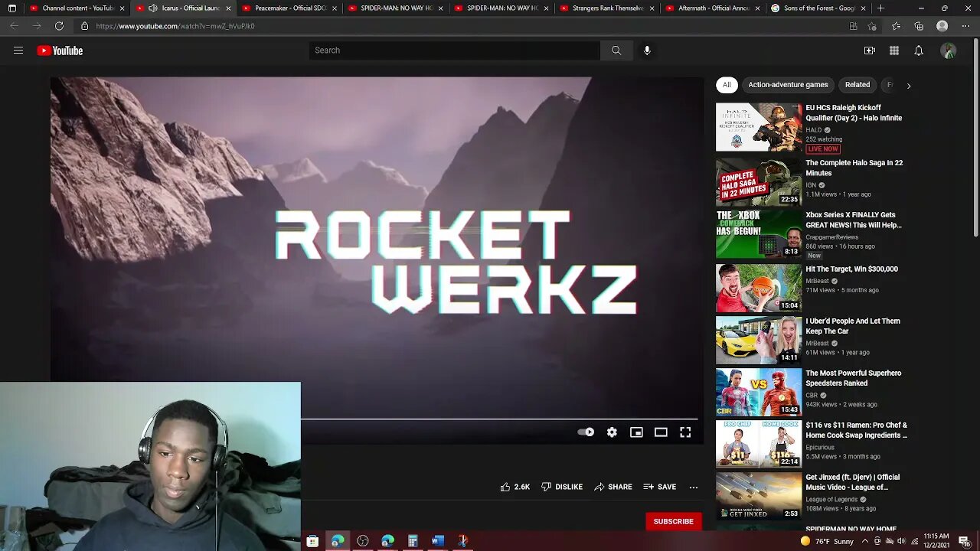The image size is (980, 551).
Task: Click the DISLIKE button
Action: point(562,487)
